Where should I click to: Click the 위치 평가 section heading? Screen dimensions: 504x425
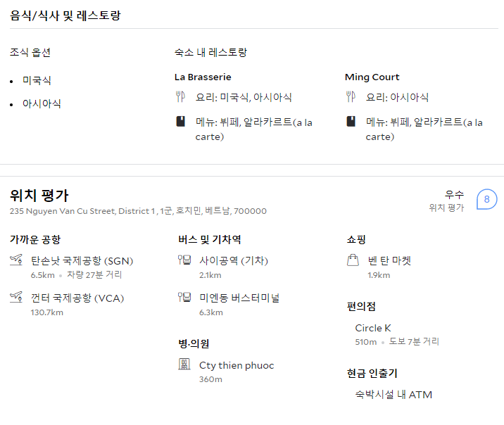[39, 196]
